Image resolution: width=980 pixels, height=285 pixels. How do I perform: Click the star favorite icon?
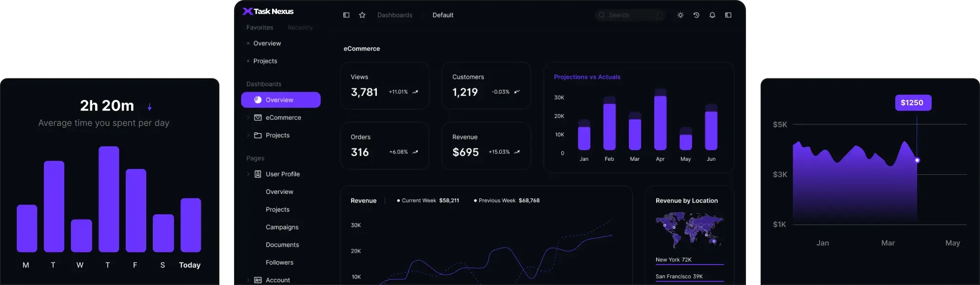pyautogui.click(x=362, y=15)
